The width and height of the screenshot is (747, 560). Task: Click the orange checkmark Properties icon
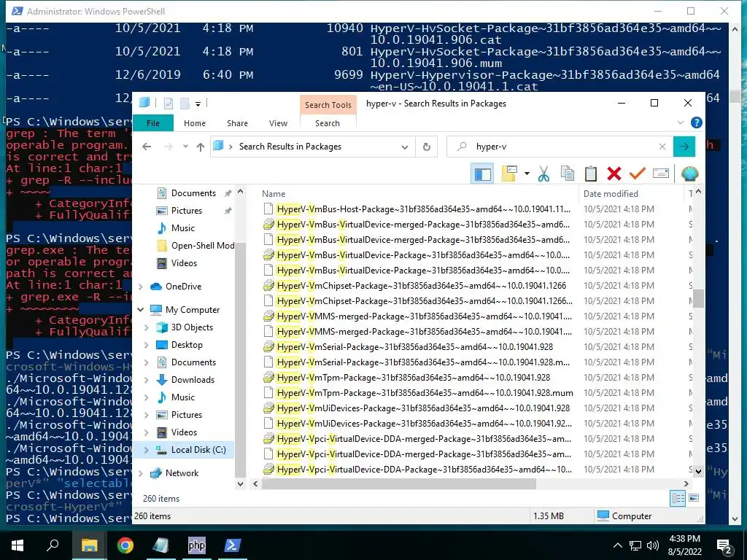[637, 174]
